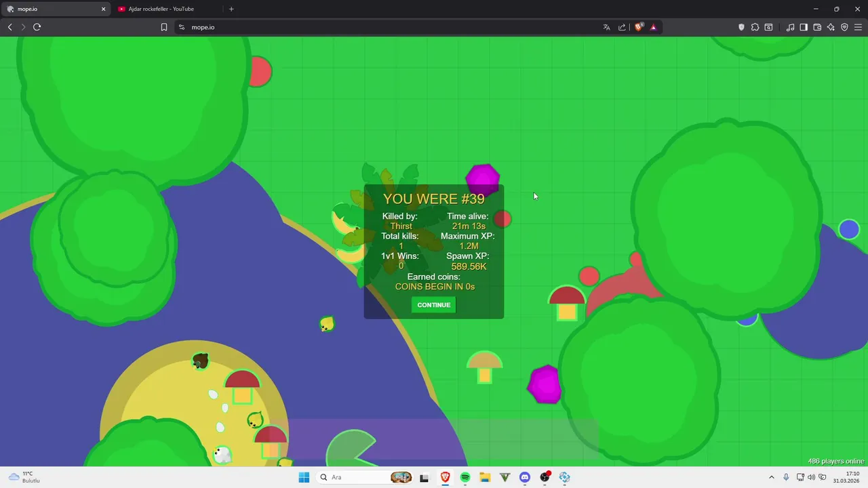Viewport: 868px width, 488px height.
Task: Open weather widget showing 11°C
Action: pyautogui.click(x=24, y=477)
